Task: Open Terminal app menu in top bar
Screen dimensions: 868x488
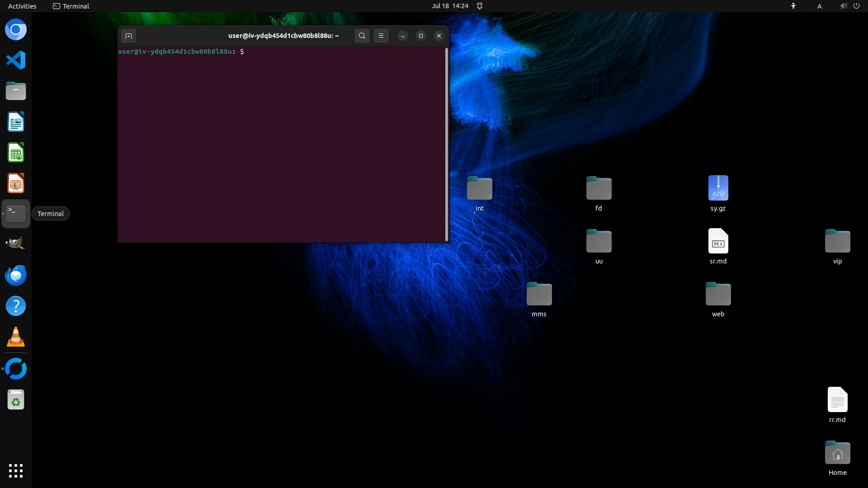Action: click(71, 6)
